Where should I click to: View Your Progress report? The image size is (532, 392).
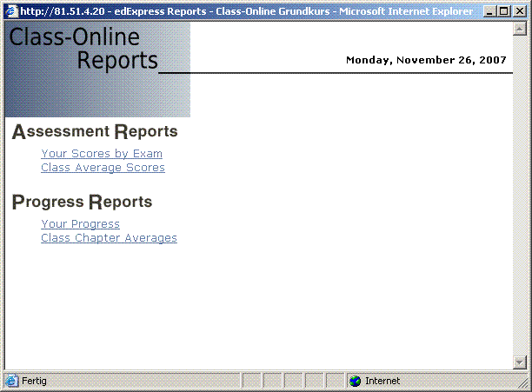click(80, 224)
